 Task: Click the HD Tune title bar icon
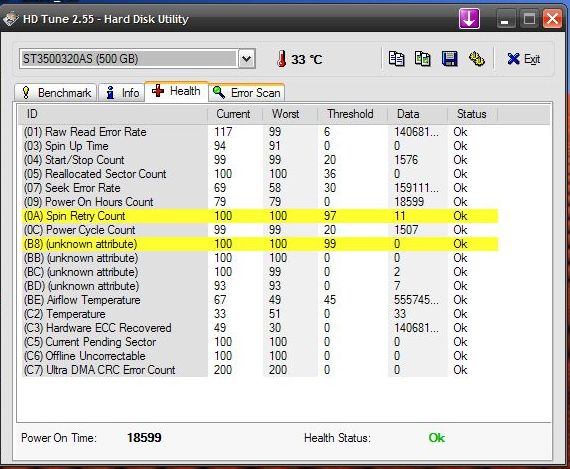[x=11, y=19]
